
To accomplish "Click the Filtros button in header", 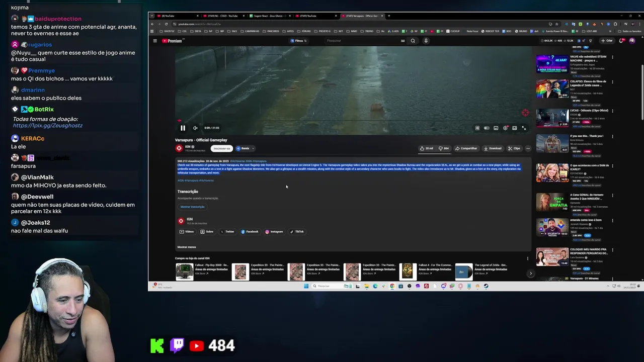I will [298, 41].
